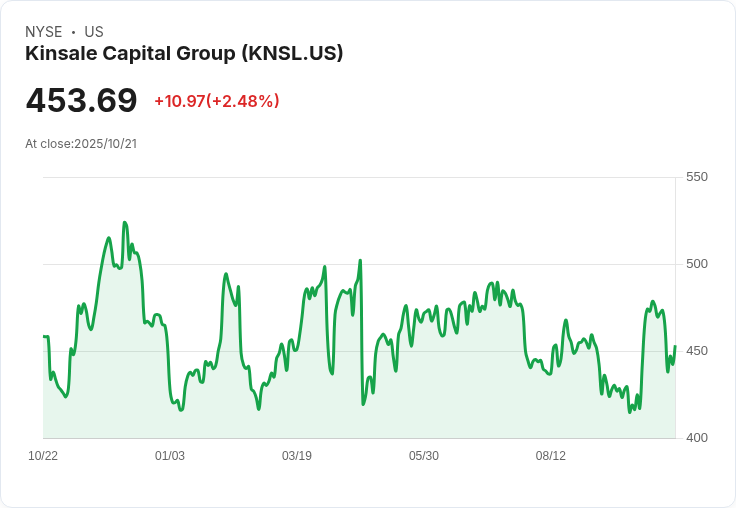Click the 550 y-axis price label
This screenshot has height=508, width=736.
click(697, 177)
